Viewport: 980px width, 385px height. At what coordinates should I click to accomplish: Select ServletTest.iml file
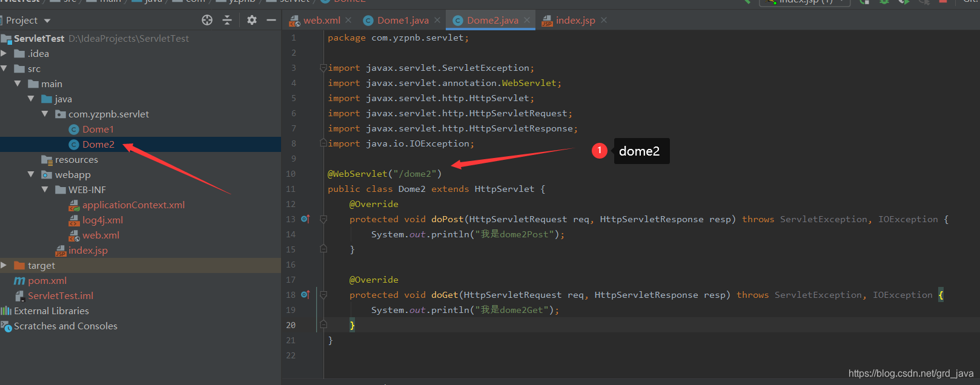[61, 295]
